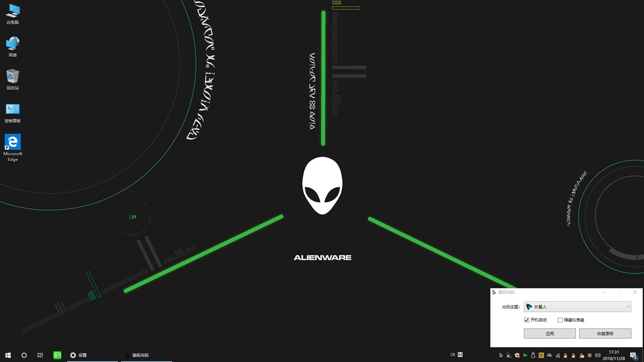Viewport: 644px width, 362px height.
Task: Select the 鼠标光标 window on the taskbar
Action: pos(138,355)
